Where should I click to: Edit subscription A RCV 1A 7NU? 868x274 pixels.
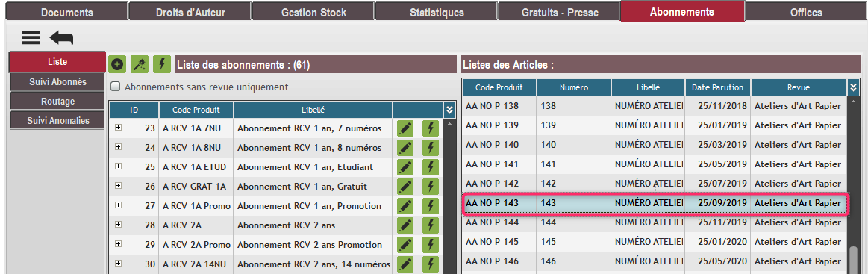(406, 128)
